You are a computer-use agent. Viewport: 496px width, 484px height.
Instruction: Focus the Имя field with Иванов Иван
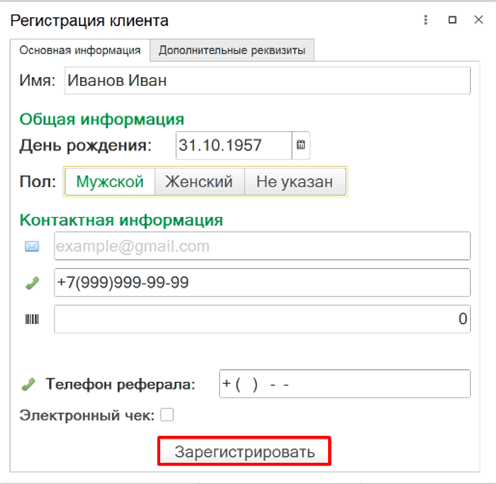267,81
